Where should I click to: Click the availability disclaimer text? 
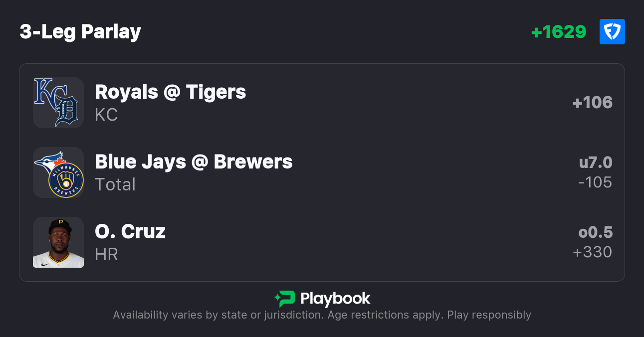pyautogui.click(x=322, y=315)
